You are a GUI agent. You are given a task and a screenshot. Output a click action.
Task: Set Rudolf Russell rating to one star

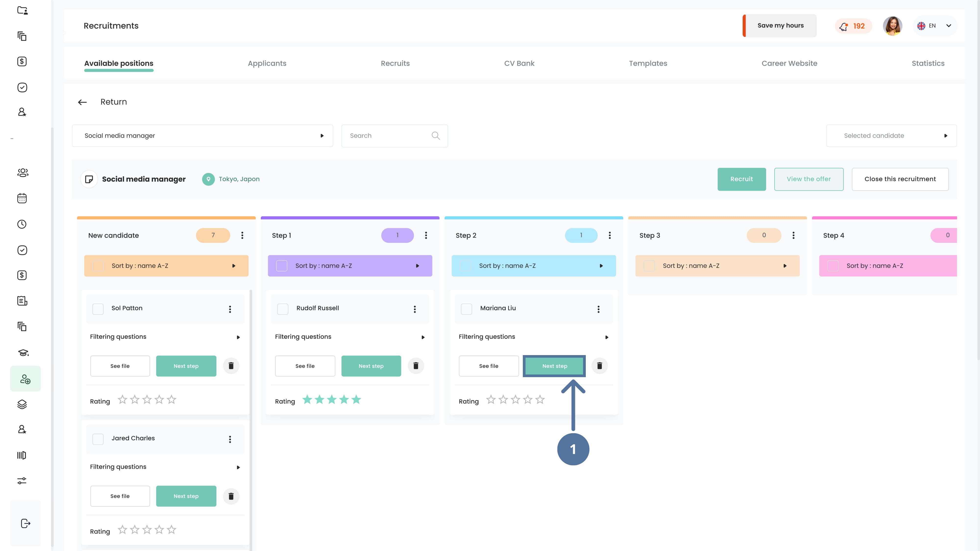click(307, 400)
